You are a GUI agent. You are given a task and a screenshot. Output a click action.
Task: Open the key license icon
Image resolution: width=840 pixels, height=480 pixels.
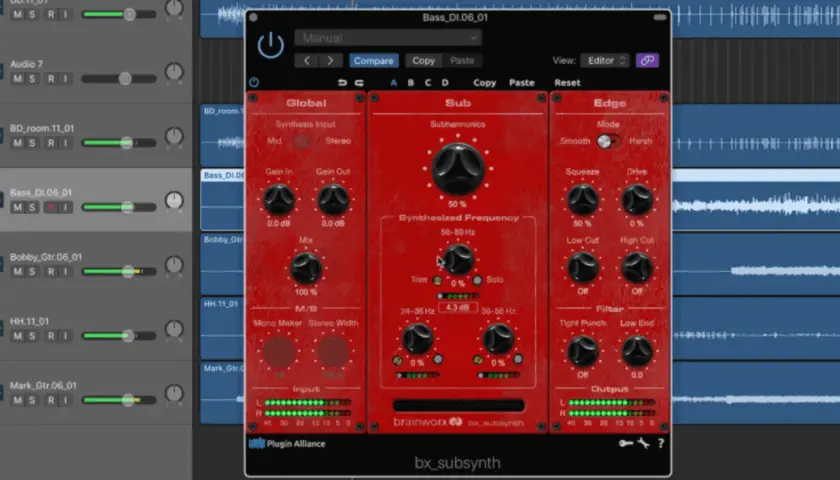coord(626,443)
